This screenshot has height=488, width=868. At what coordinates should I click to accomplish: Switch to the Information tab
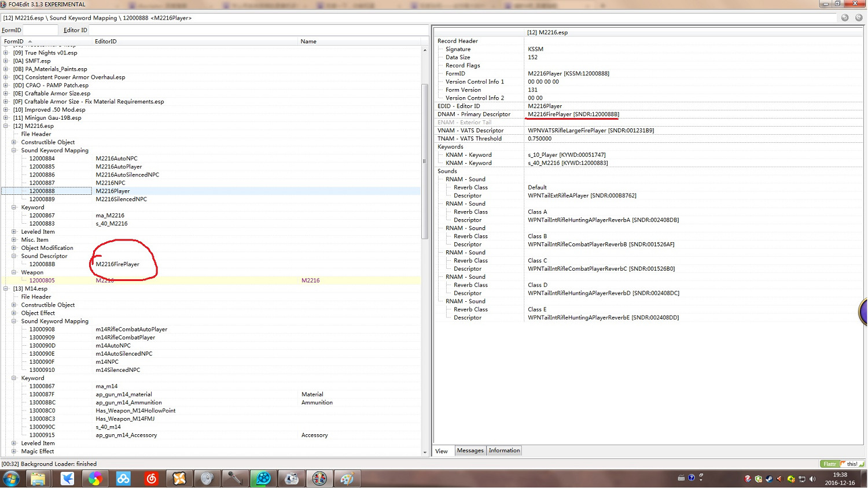point(504,450)
